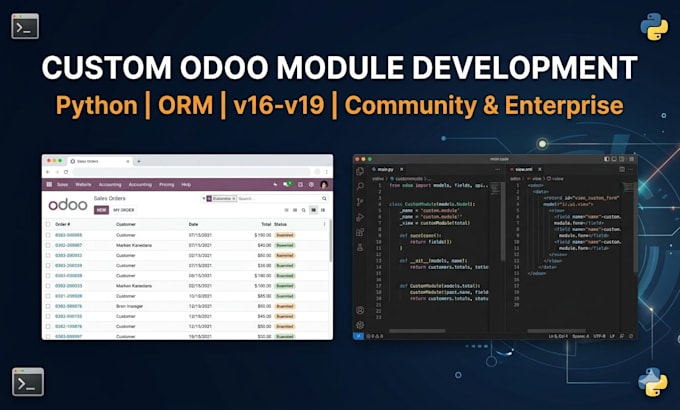Select all orders via header checkbox
Image resolution: width=680 pixels, height=410 pixels.
pos(48,224)
